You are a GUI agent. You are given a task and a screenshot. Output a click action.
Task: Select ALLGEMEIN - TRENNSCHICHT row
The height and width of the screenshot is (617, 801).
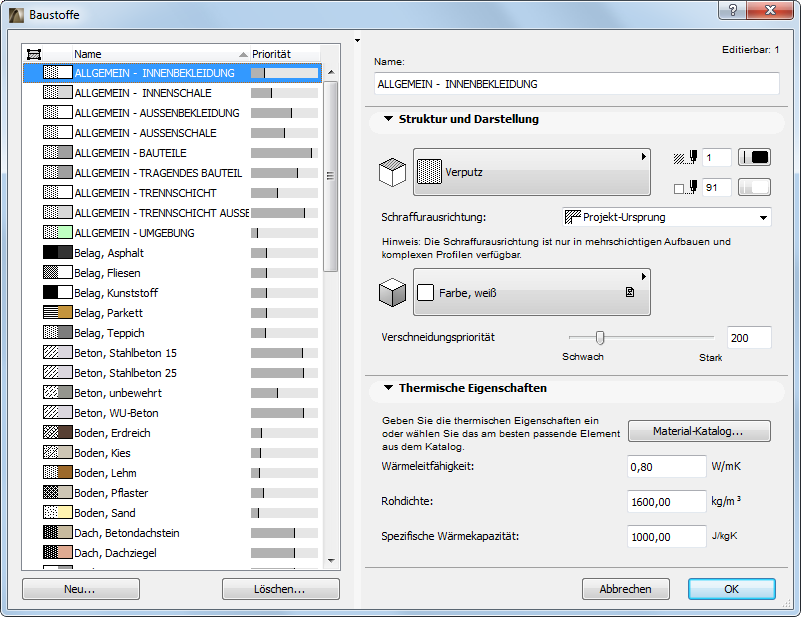click(x=172, y=193)
